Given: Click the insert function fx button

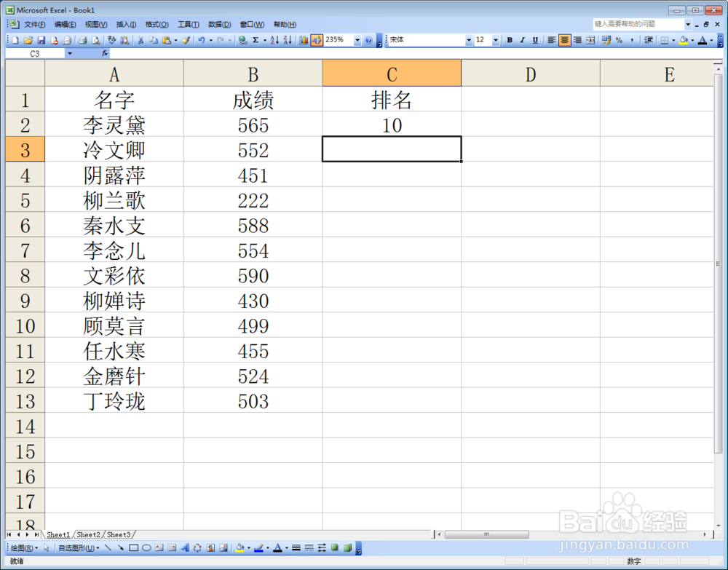Looking at the screenshot, I should [105, 53].
